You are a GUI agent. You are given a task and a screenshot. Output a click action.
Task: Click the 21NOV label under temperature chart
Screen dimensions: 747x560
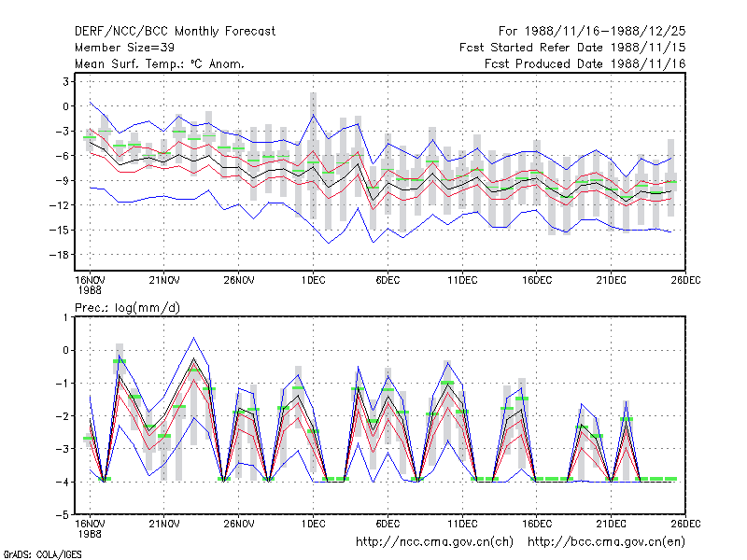(x=164, y=281)
